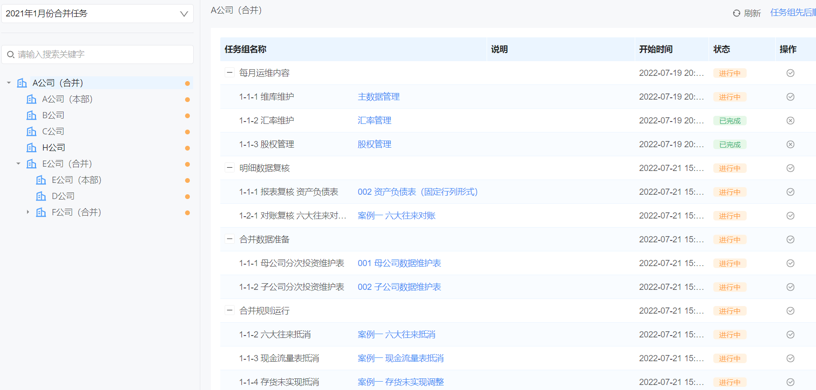Screen dimensions: 816x390
Task: Click the check icon in 合并数据准备 row
Action: (x=790, y=240)
